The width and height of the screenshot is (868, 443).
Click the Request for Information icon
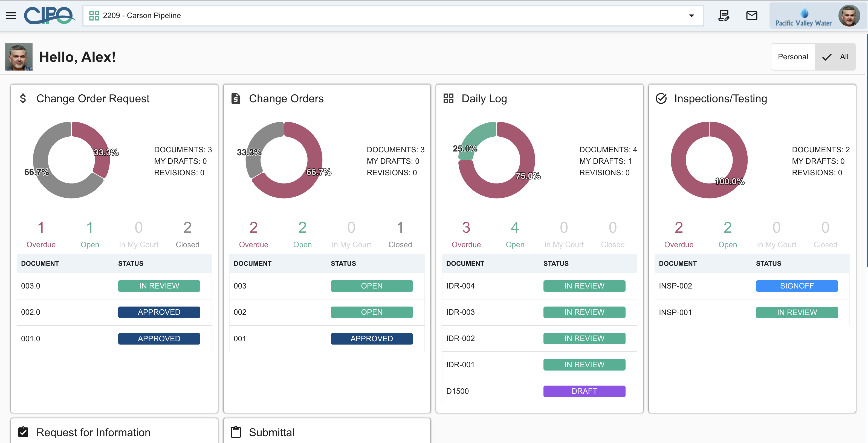coord(23,432)
